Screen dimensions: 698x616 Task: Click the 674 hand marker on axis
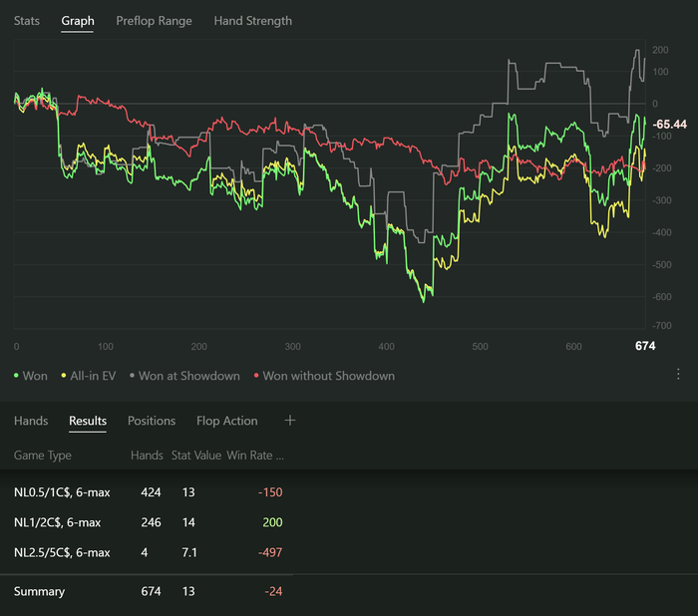pos(645,347)
